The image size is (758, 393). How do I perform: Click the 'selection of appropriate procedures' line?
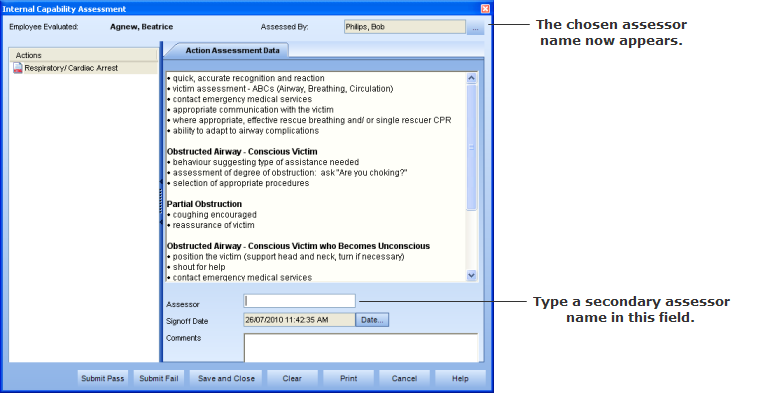click(238, 183)
